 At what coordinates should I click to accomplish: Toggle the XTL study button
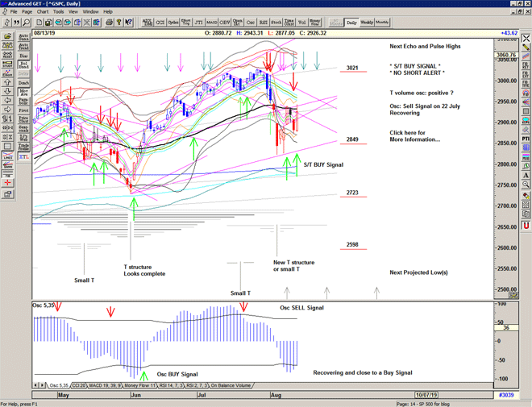pyautogui.click(x=23, y=156)
